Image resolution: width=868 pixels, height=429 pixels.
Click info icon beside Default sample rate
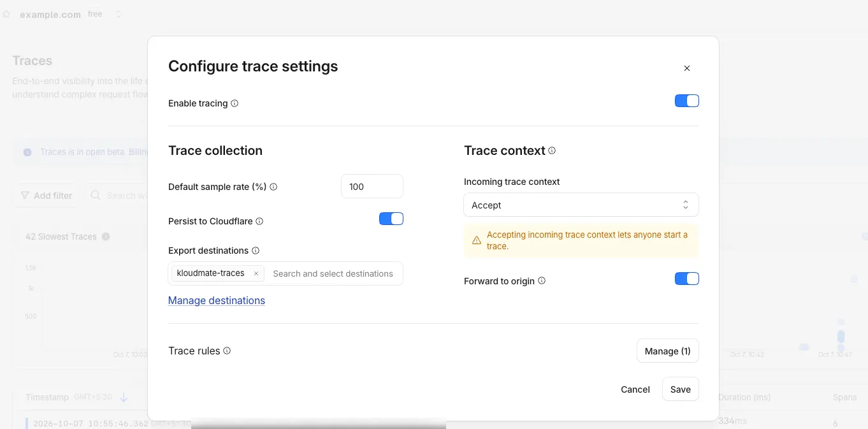273,187
